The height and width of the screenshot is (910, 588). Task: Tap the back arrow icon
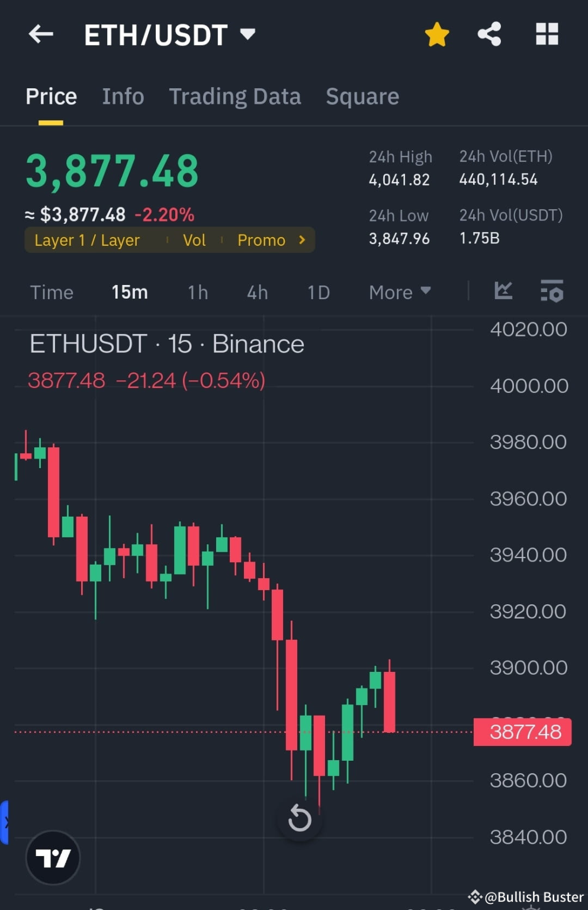click(x=41, y=34)
